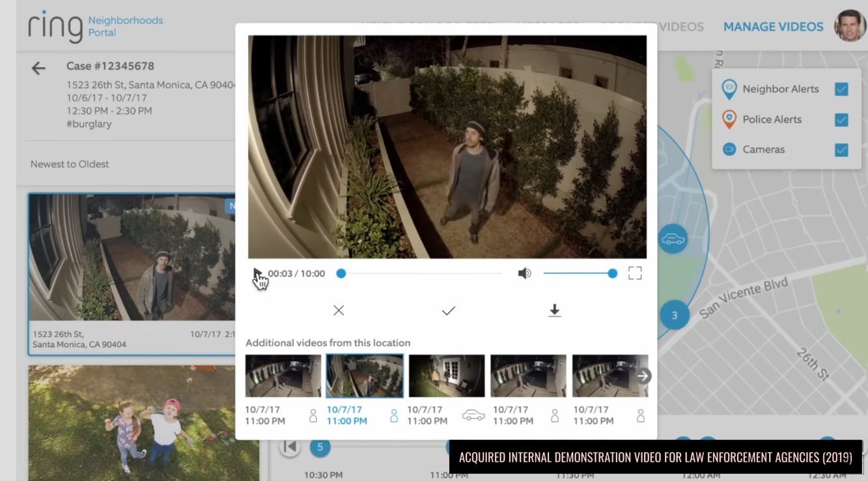Open the video card showing two children on grass
868x481 pixels.
pyautogui.click(x=143, y=423)
